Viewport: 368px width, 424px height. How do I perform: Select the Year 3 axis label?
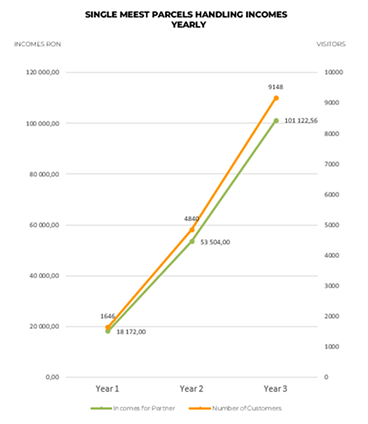(x=275, y=389)
